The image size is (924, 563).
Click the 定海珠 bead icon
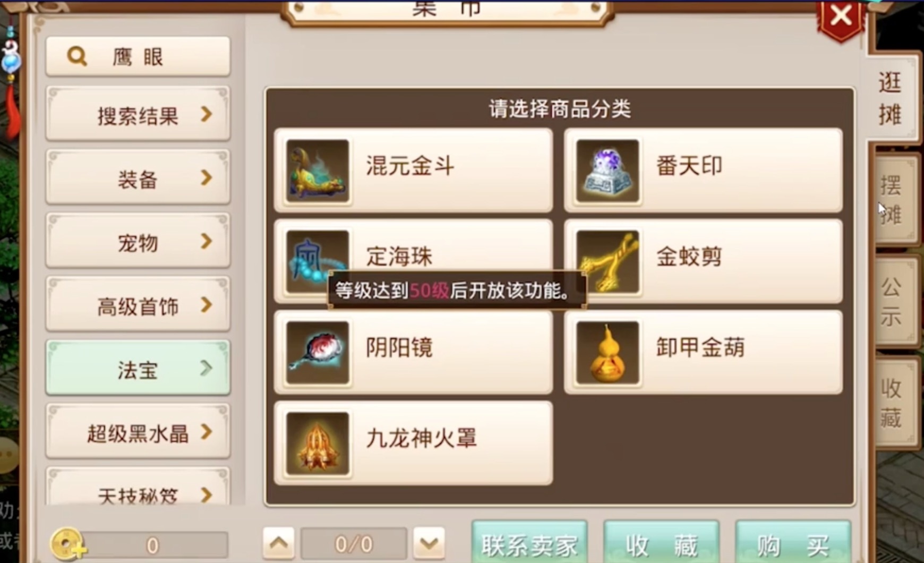tap(317, 261)
